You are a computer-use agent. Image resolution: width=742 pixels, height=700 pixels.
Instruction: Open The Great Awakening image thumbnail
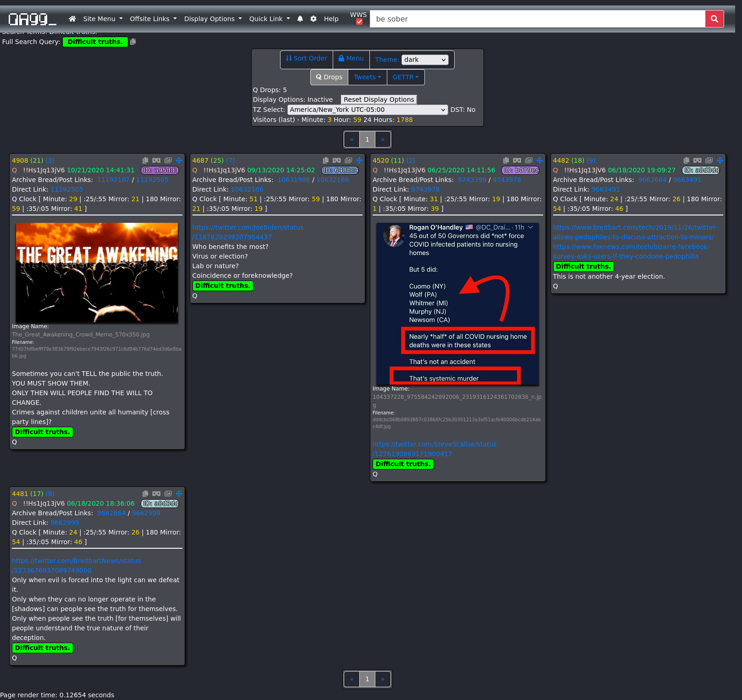[97, 273]
